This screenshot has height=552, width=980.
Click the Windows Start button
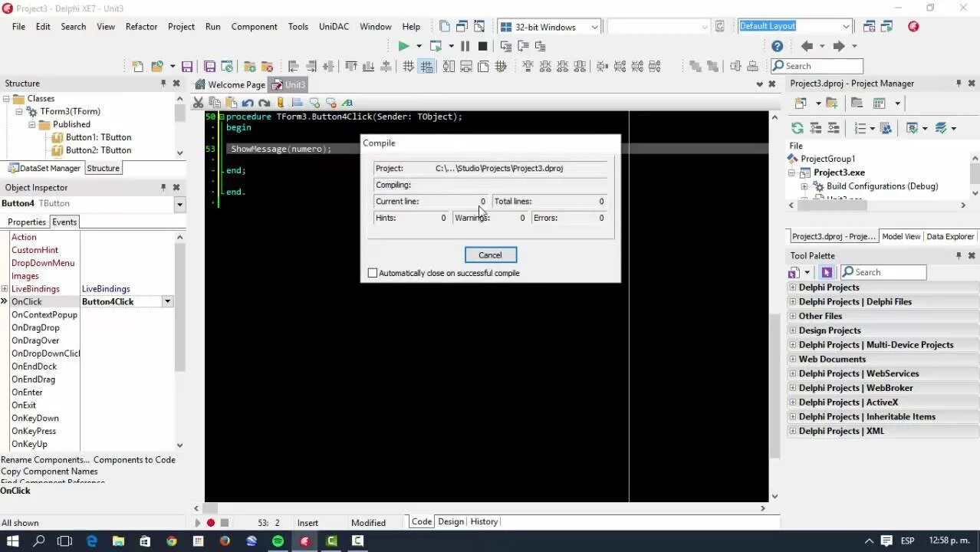(12, 540)
